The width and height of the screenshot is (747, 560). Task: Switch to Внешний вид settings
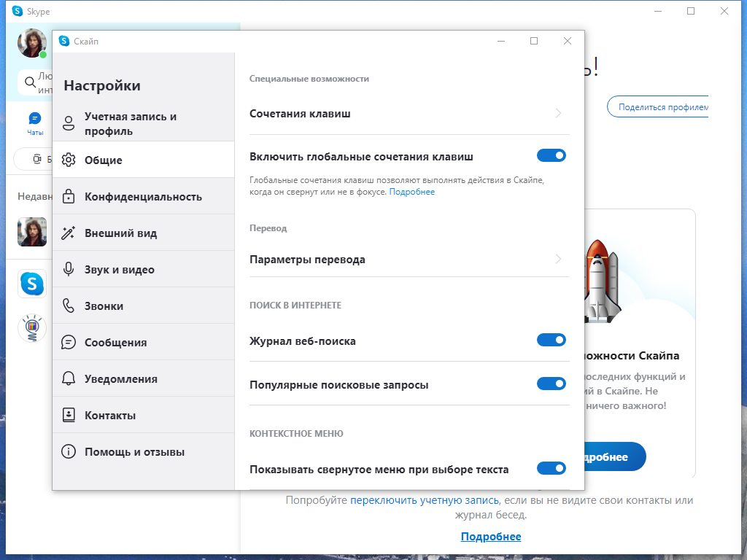click(144, 233)
